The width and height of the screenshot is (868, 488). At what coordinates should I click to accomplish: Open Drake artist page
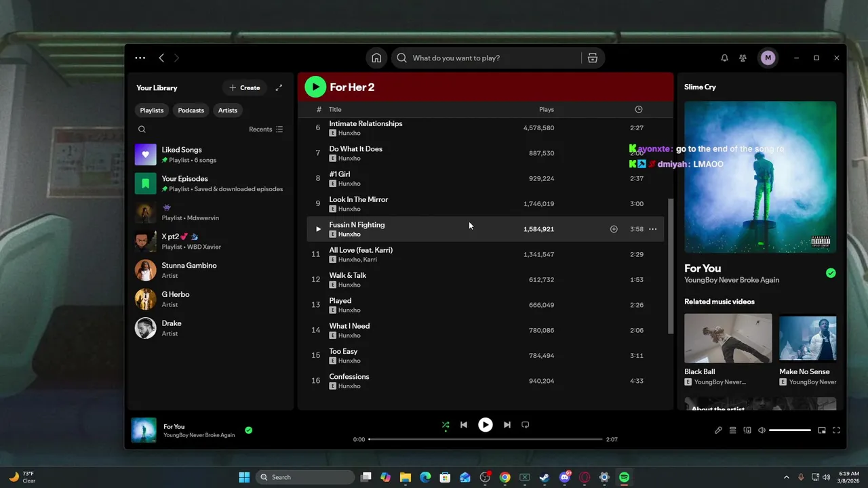point(211,329)
